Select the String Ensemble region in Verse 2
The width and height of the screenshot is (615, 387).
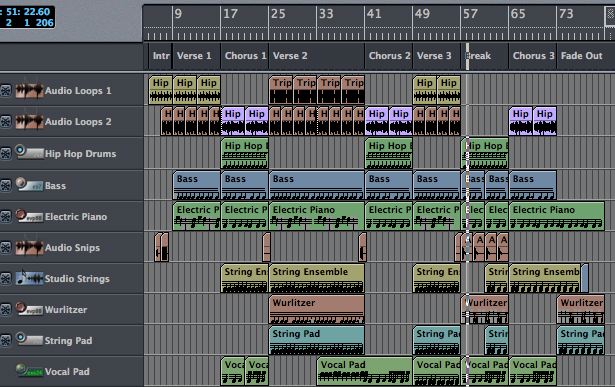[x=317, y=278]
